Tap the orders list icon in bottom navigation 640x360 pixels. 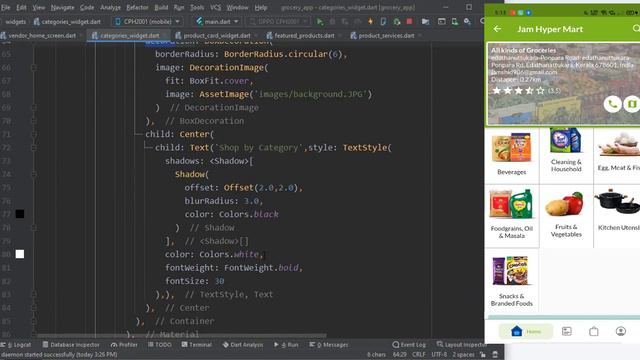coord(567,331)
